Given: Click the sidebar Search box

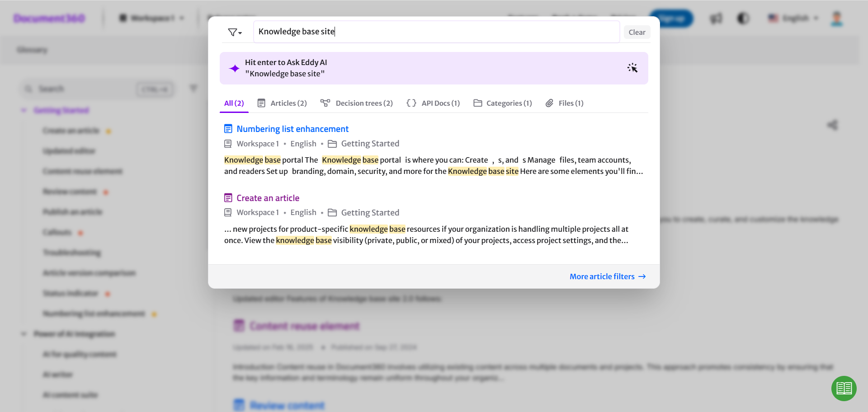Looking at the screenshot, I should pyautogui.click(x=97, y=89).
